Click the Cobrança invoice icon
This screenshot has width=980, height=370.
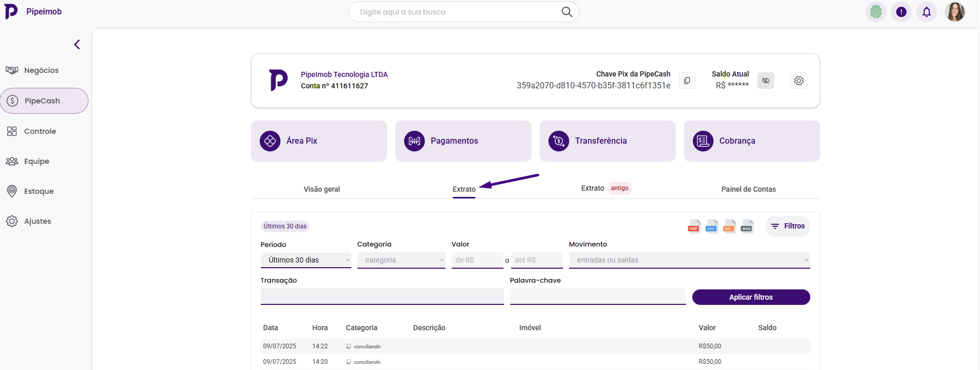click(x=703, y=141)
